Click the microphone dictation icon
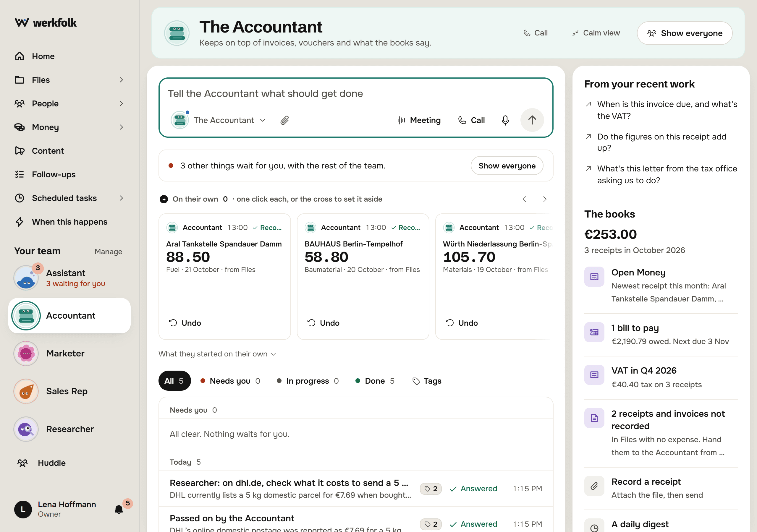This screenshot has width=757, height=532. tap(505, 120)
